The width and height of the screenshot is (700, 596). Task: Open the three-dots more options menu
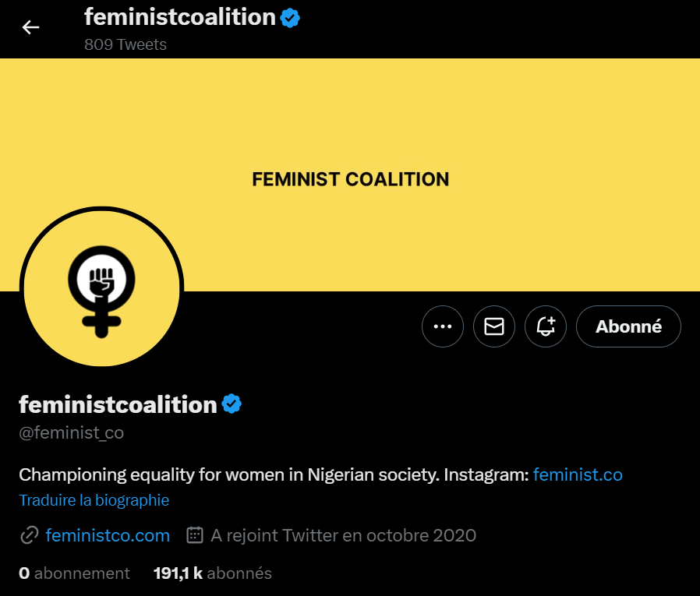tap(443, 326)
